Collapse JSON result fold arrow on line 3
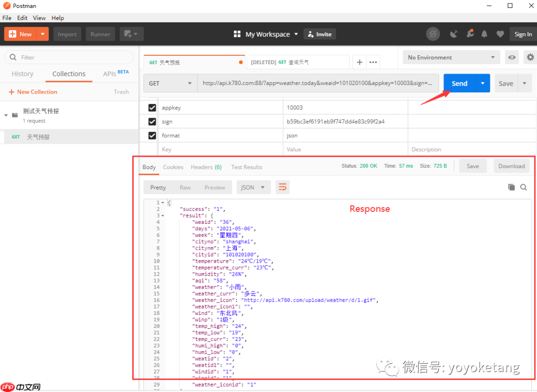The image size is (537, 392). click(x=163, y=215)
